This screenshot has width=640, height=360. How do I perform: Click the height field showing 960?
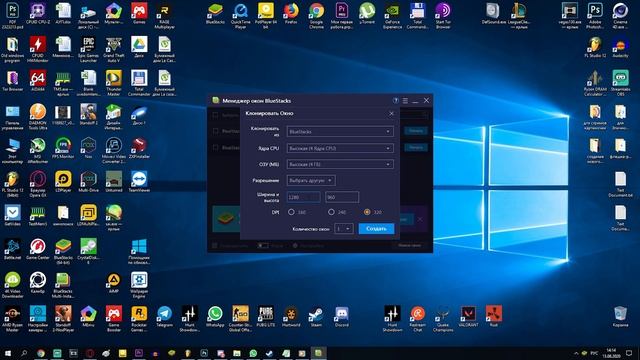coord(342,197)
